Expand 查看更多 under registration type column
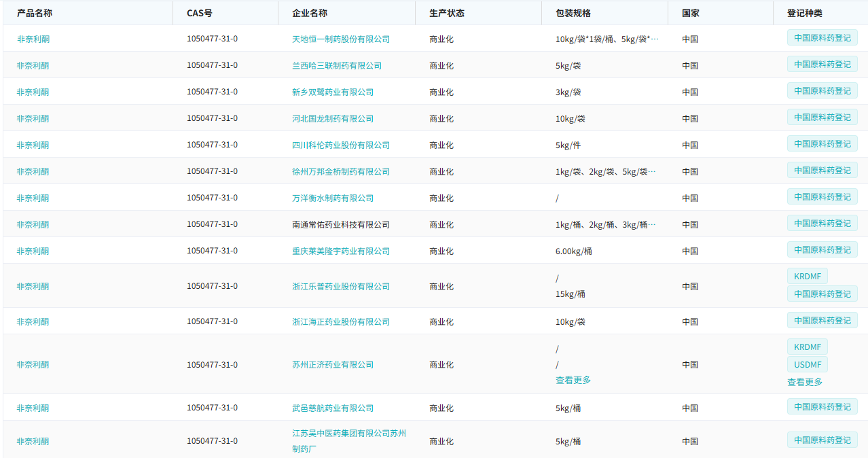 coord(805,382)
